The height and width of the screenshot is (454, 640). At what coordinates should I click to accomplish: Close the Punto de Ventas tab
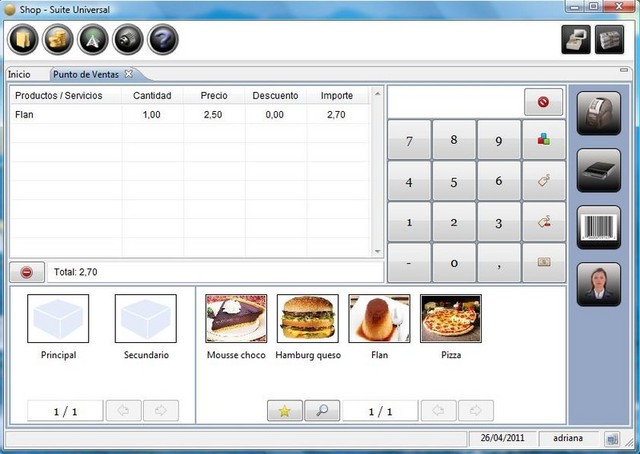click(129, 73)
